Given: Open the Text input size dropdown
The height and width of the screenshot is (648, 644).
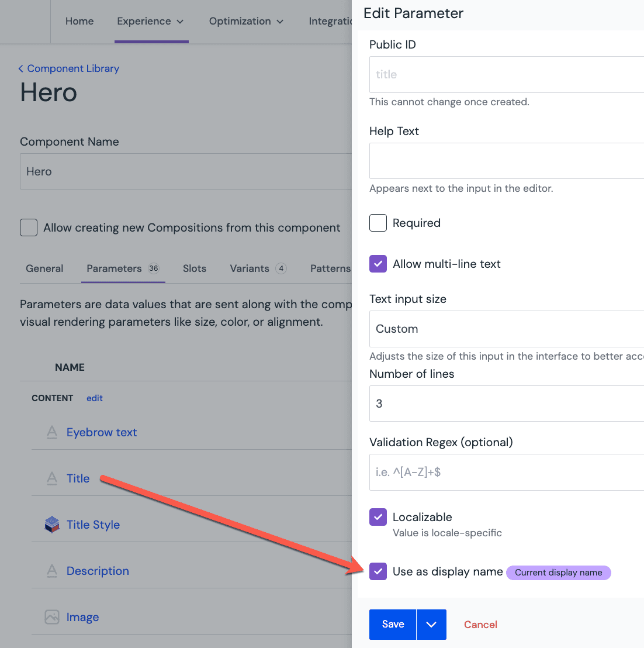Looking at the screenshot, I should 506,329.
